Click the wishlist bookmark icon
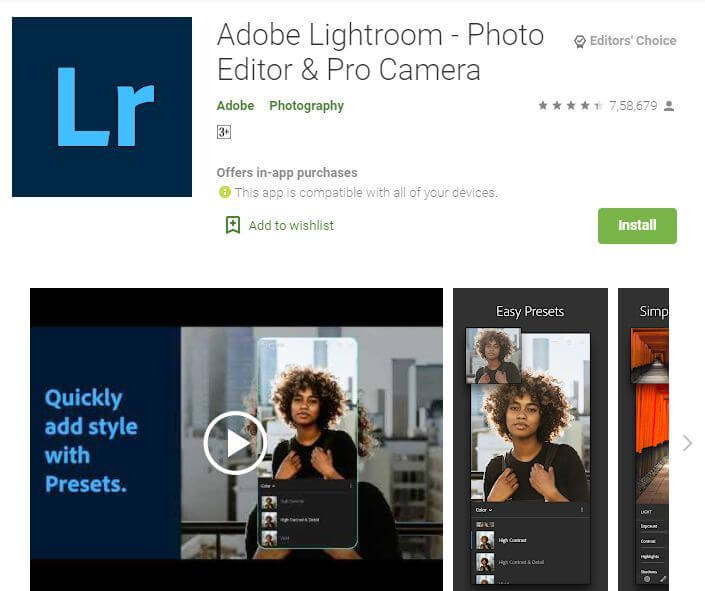This screenshot has width=705, height=591. [x=233, y=225]
